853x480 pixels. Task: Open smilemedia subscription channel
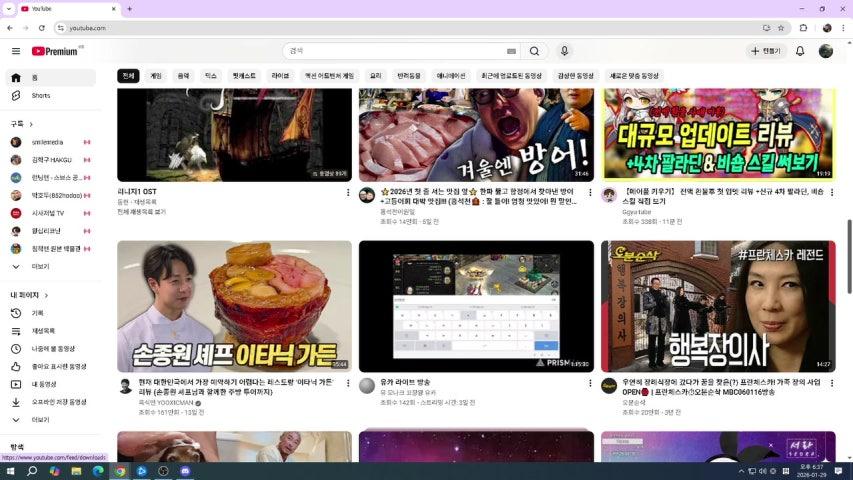click(51, 142)
